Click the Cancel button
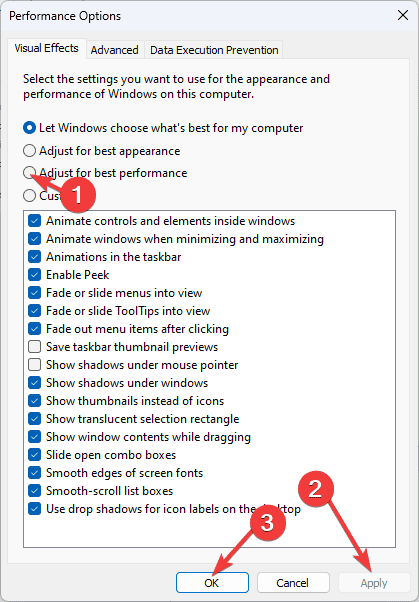This screenshot has width=419, height=602. pos(293,583)
